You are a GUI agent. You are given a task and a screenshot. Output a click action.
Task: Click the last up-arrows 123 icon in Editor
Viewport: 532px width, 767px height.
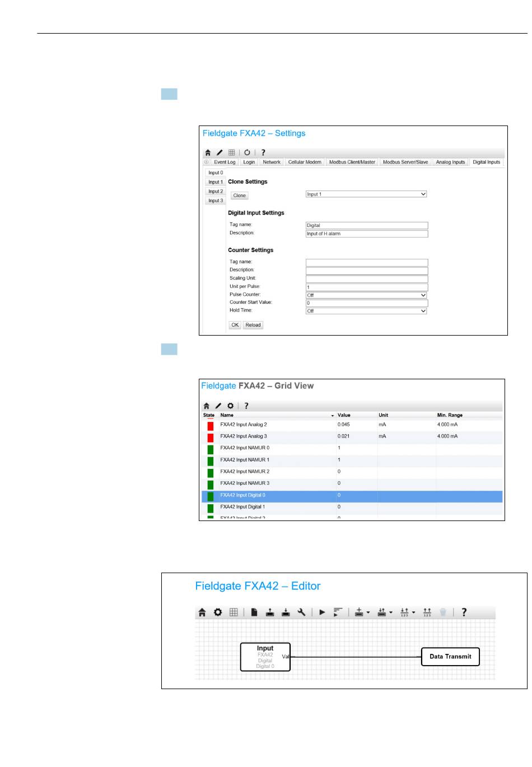427,612
